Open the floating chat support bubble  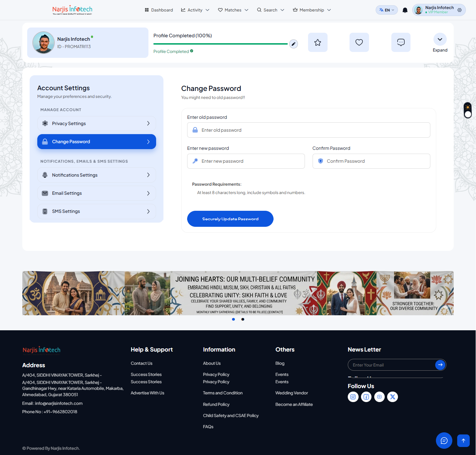point(444,441)
